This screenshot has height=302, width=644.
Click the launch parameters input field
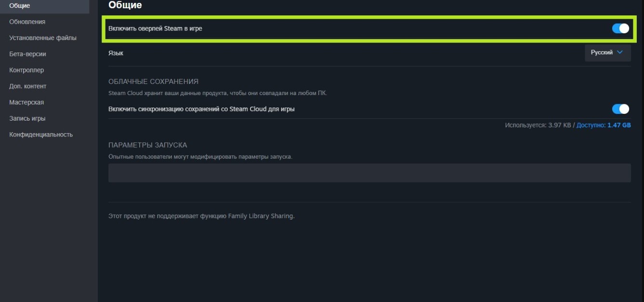click(x=369, y=173)
